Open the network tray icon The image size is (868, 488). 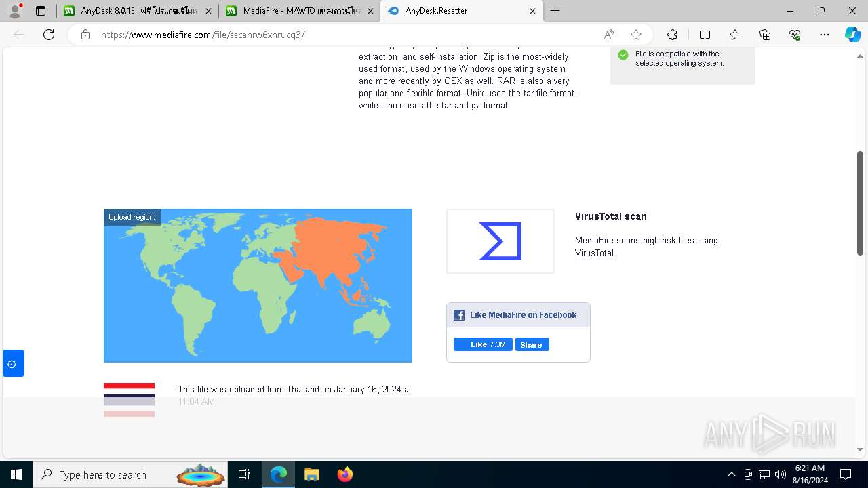(764, 474)
